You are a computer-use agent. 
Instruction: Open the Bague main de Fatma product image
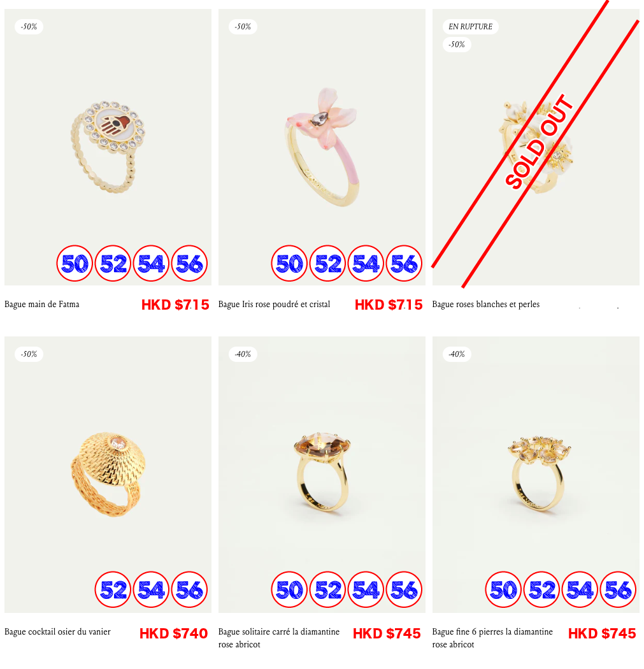(108, 147)
